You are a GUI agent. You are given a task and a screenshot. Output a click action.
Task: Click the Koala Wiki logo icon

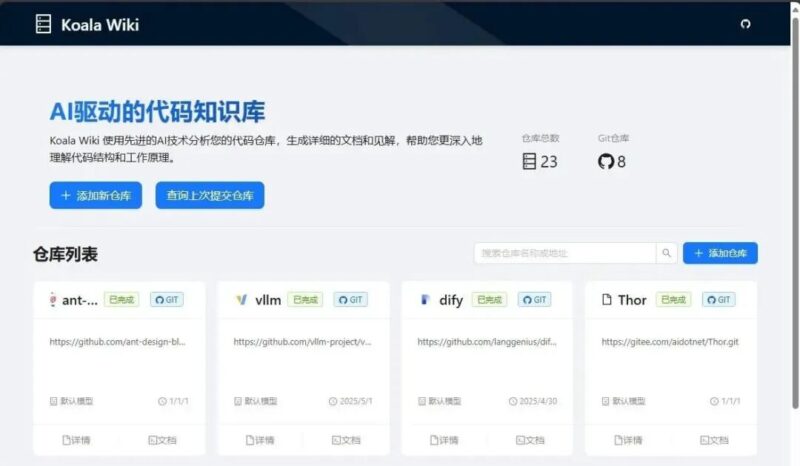point(43,24)
